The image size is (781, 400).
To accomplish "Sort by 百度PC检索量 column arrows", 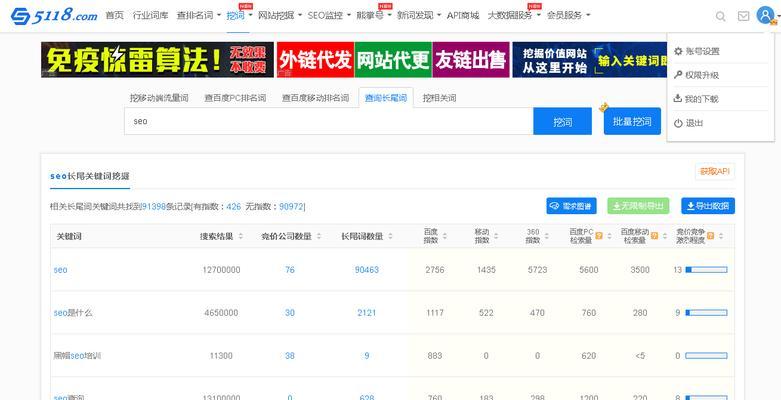I will click(609, 236).
